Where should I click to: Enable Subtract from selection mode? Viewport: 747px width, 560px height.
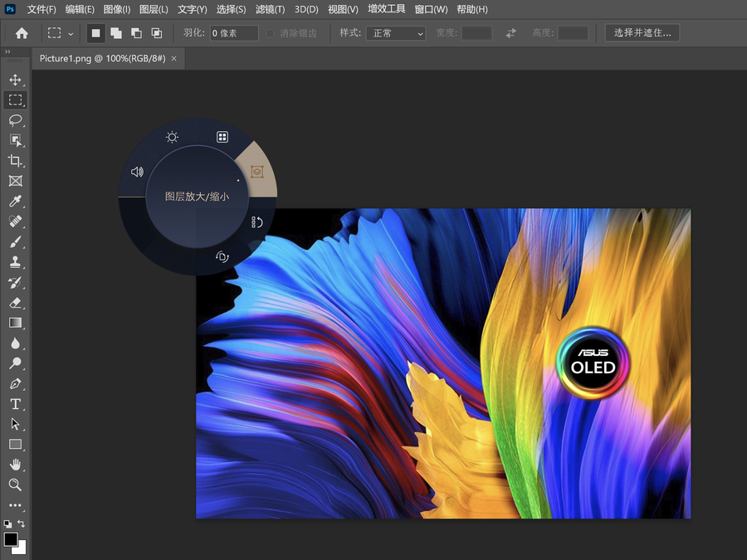(x=136, y=33)
